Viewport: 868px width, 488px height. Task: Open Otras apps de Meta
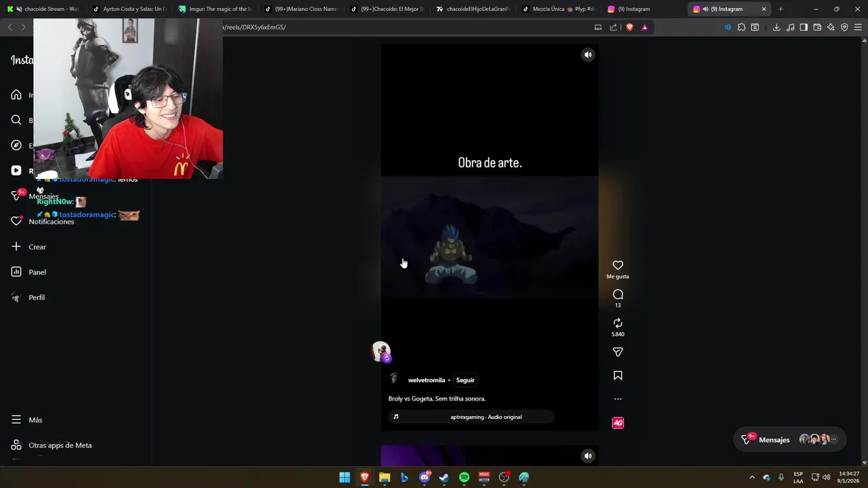[x=51, y=445]
